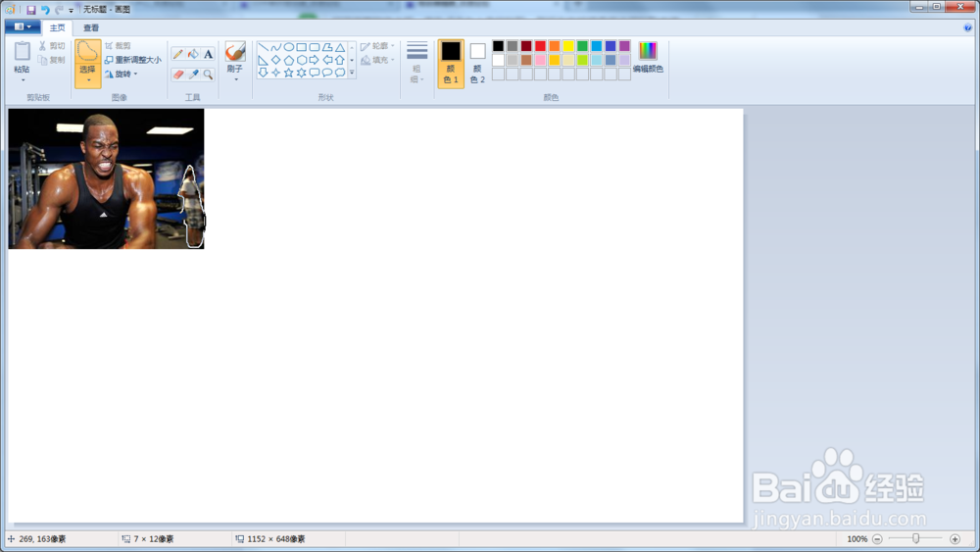The width and height of the screenshot is (980, 552).
Task: Choose the Hexagon shape
Action: 301,60
